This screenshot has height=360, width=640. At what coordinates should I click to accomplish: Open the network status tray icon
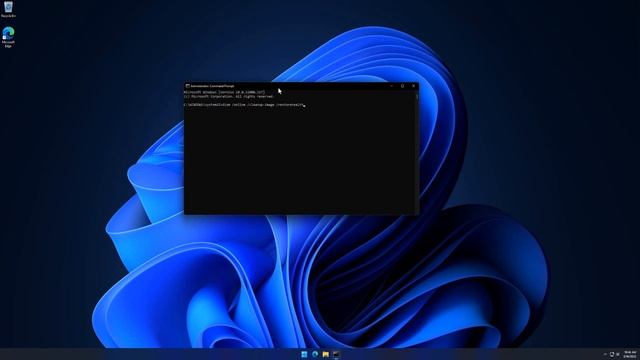pos(611,354)
